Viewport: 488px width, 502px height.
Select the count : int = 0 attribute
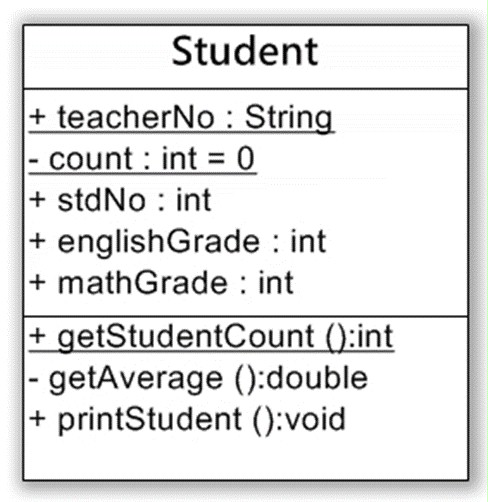tap(142, 159)
